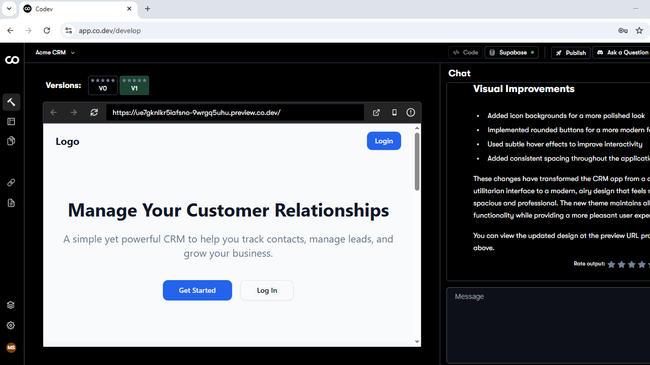Expand the Acme CRM project dropdown
Viewport: 650px width, 365px height.
coord(55,53)
